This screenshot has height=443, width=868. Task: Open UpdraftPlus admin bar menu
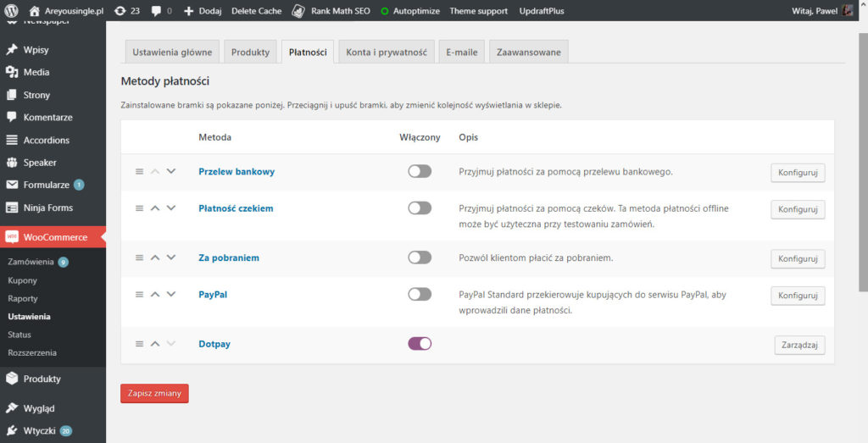coord(542,10)
